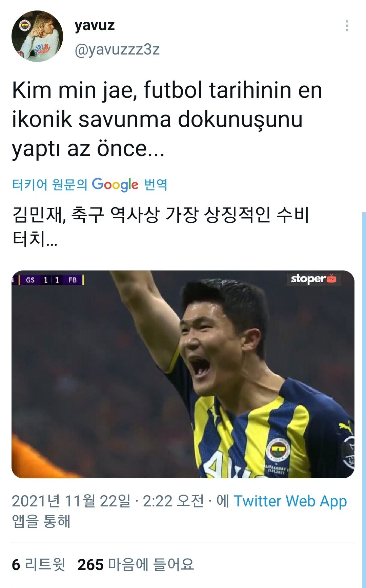
Task: View the 265 likes list
Action: point(136,565)
